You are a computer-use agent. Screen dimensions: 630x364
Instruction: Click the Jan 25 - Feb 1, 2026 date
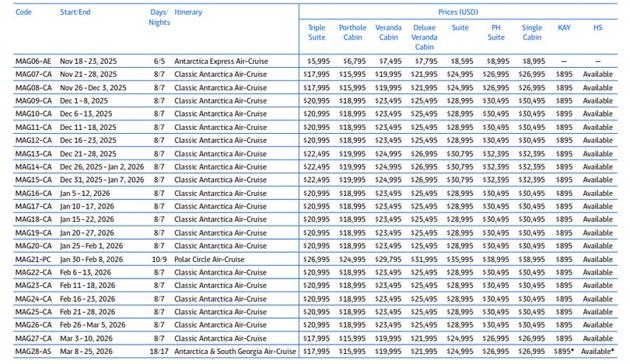91,246
